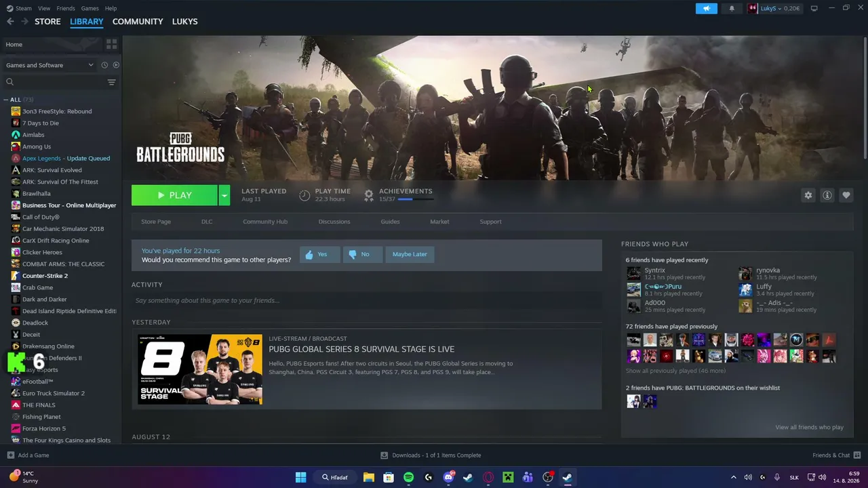The image size is (868, 488).
Task: Open the Games and Software dropdown
Action: (50, 65)
